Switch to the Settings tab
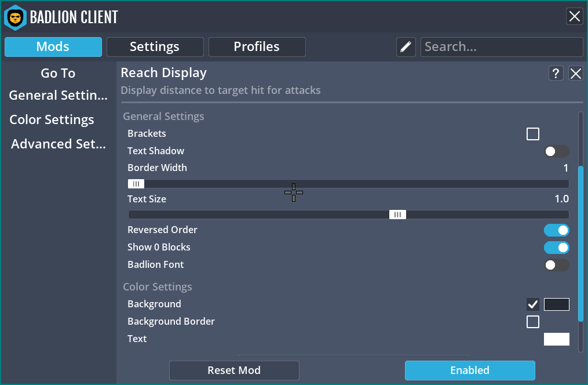588x385 pixels. [x=155, y=47]
